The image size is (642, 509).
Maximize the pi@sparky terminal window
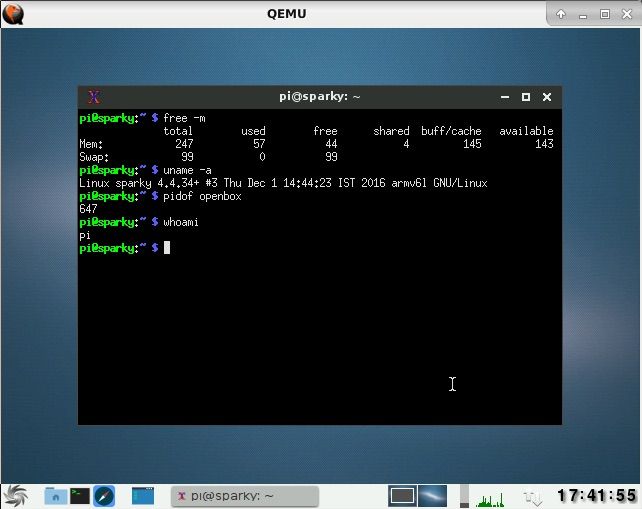[x=526, y=97]
